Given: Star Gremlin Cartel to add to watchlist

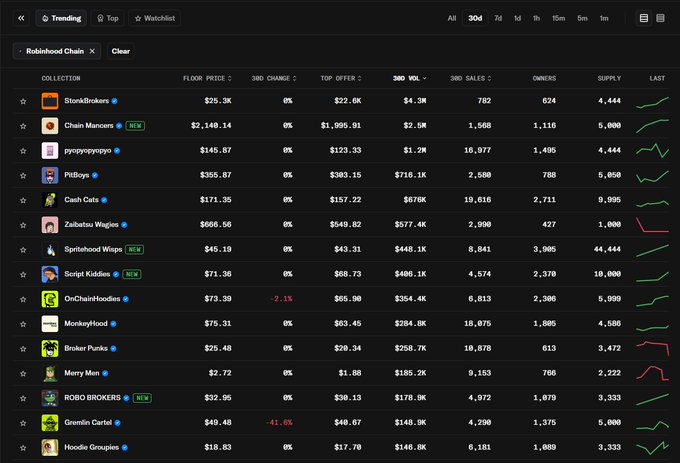Looking at the screenshot, I should pos(23,423).
